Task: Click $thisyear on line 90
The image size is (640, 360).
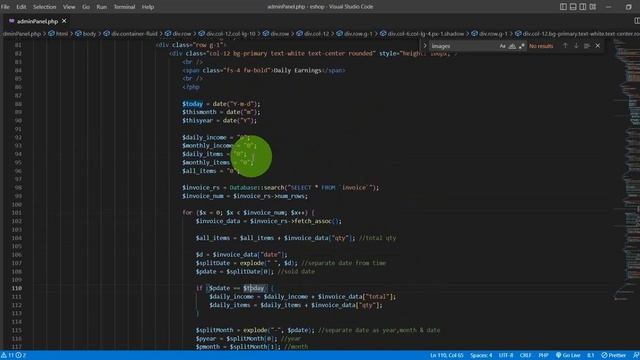Action: point(199,120)
